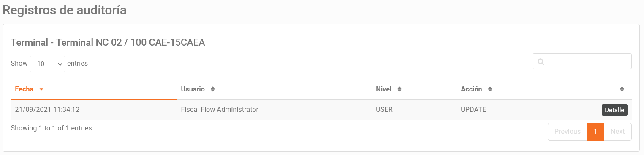This screenshot has width=644, height=155.
Task: Click the sort arrows icon next to Acción
Action: [490, 89]
